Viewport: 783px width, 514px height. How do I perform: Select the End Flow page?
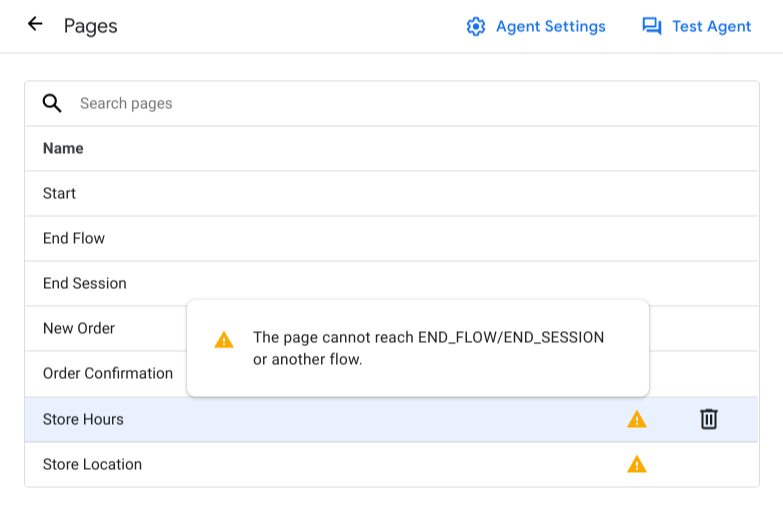click(x=73, y=238)
